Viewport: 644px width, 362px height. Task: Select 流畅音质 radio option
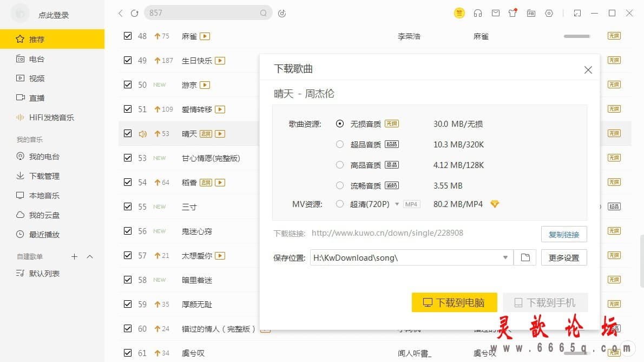pos(340,185)
